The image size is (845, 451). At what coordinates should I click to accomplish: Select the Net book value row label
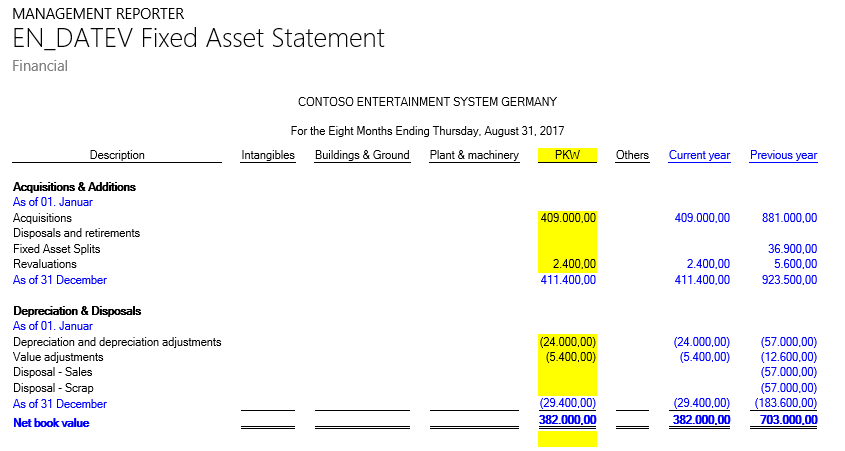click(x=51, y=423)
